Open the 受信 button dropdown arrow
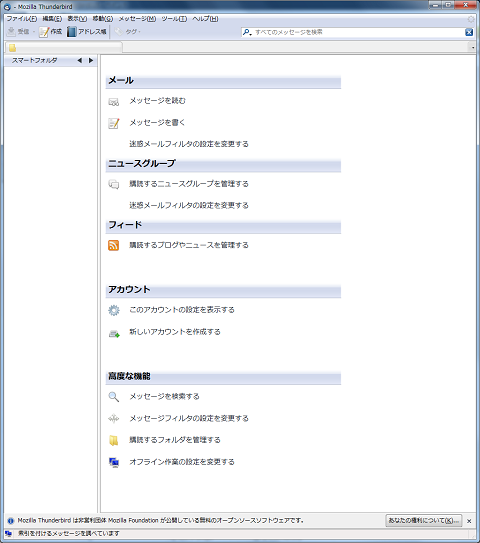480x543 pixels. (34, 32)
